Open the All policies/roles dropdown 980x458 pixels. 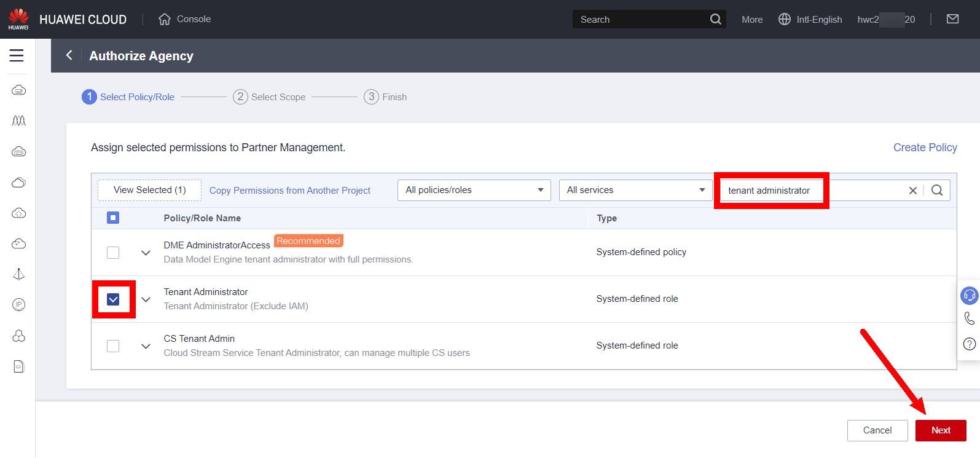coord(474,191)
